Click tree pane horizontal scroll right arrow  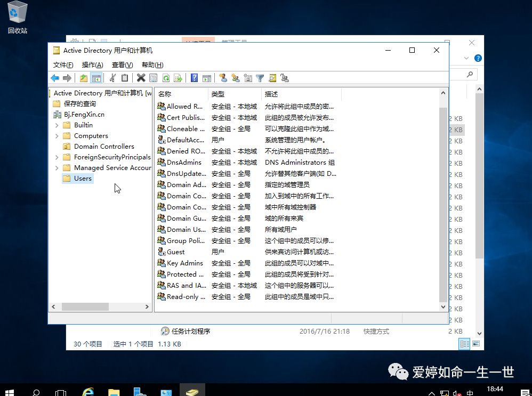(x=147, y=307)
